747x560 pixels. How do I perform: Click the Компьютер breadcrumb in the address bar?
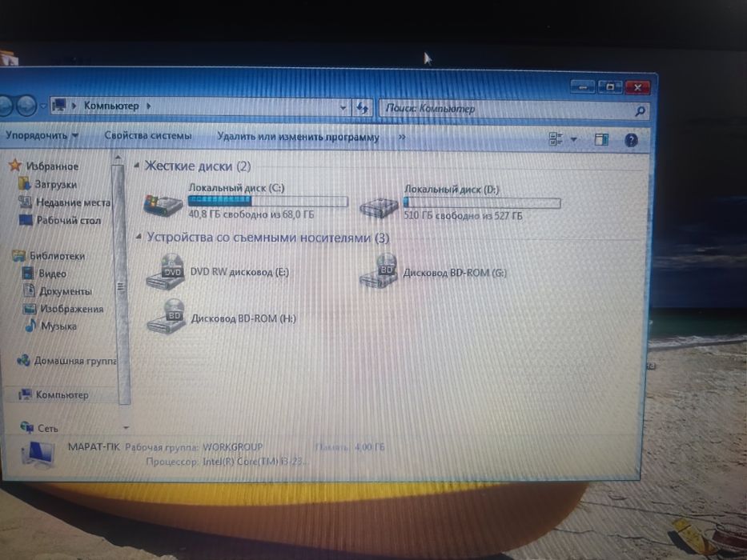pos(111,106)
